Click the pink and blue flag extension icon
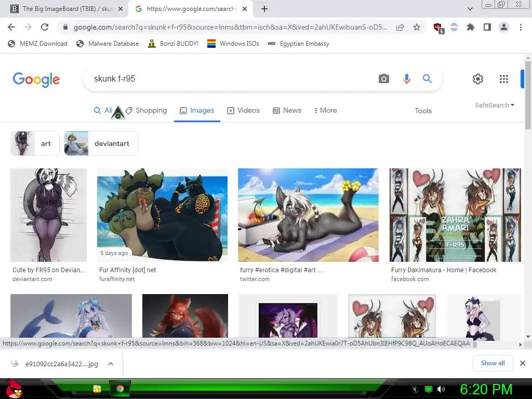 454,27
